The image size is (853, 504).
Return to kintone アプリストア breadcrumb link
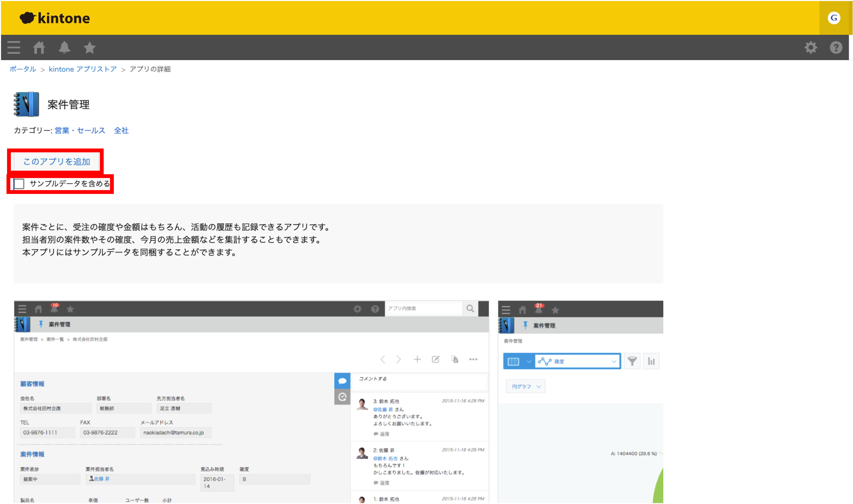(83, 69)
